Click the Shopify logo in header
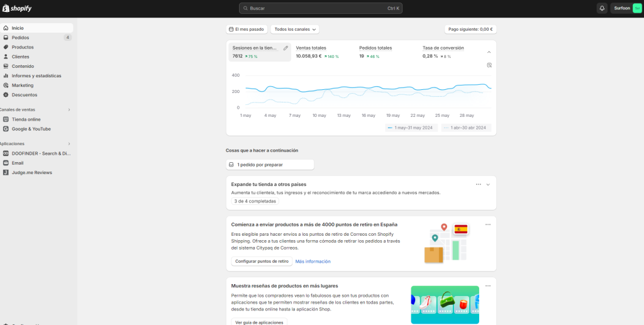The width and height of the screenshot is (644, 325). point(17,8)
